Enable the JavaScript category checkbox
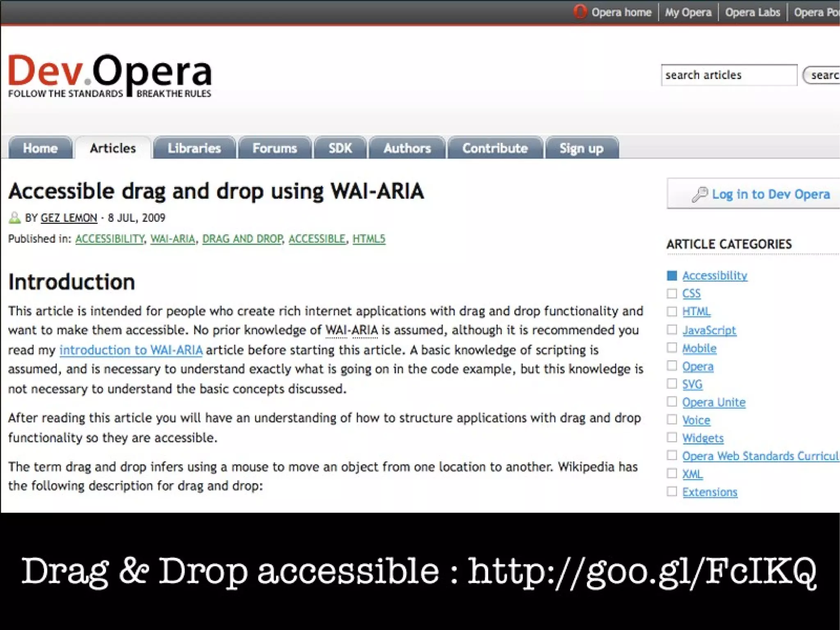The image size is (840, 630). point(672,330)
